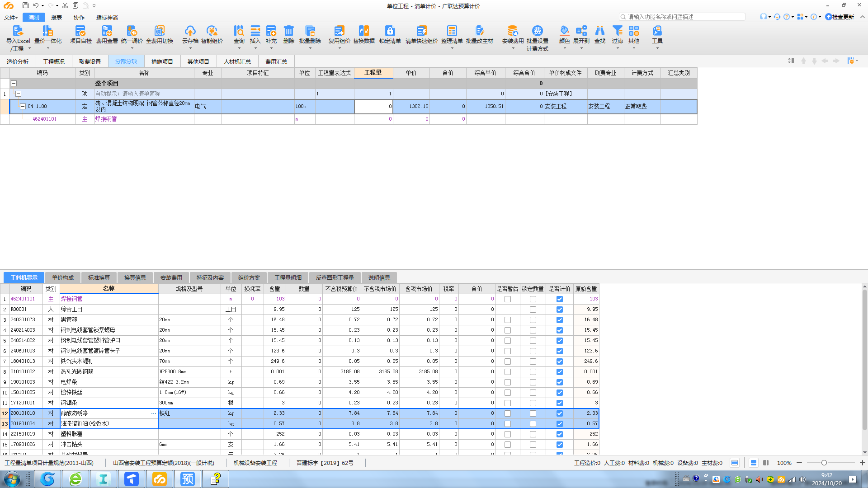Image resolution: width=868 pixels, height=488 pixels.
Task: Toggle 是否计价 for 塑料胀塞 row
Action: pos(560,434)
